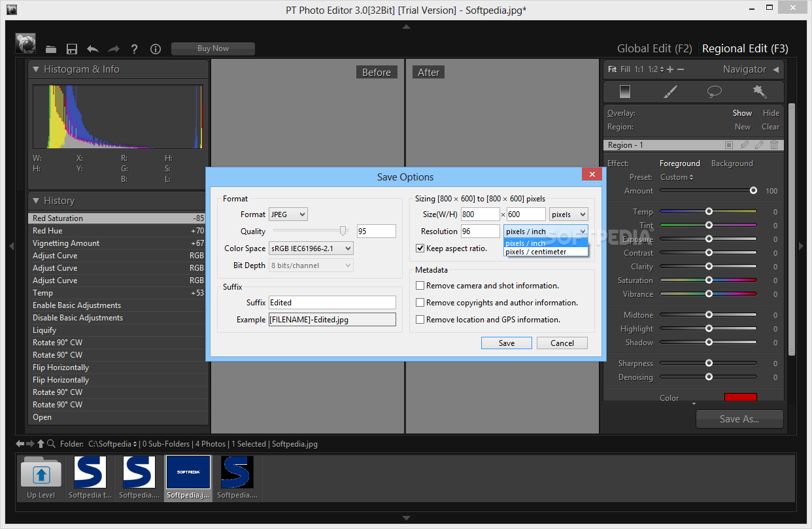Viewport: 812px width, 529px height.
Task: Select the Red Hue history step
Action: pyautogui.click(x=118, y=231)
